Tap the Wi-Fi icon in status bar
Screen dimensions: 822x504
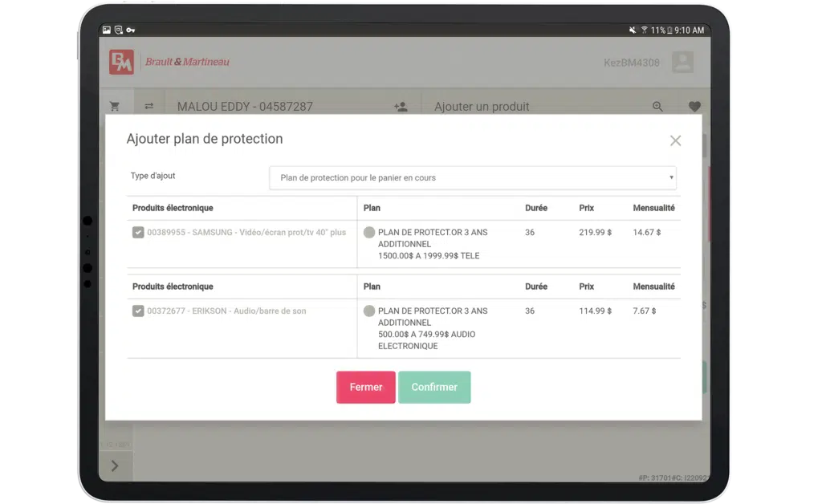[x=644, y=30]
